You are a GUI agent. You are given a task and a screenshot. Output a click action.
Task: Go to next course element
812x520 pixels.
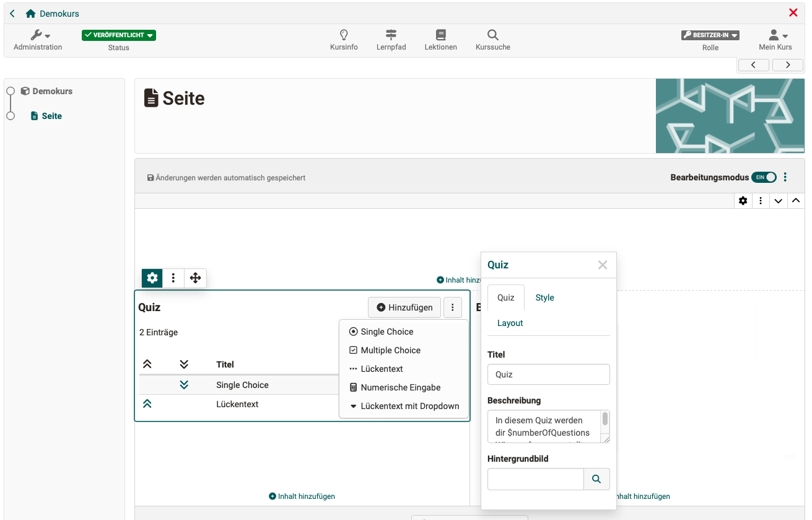click(x=788, y=64)
